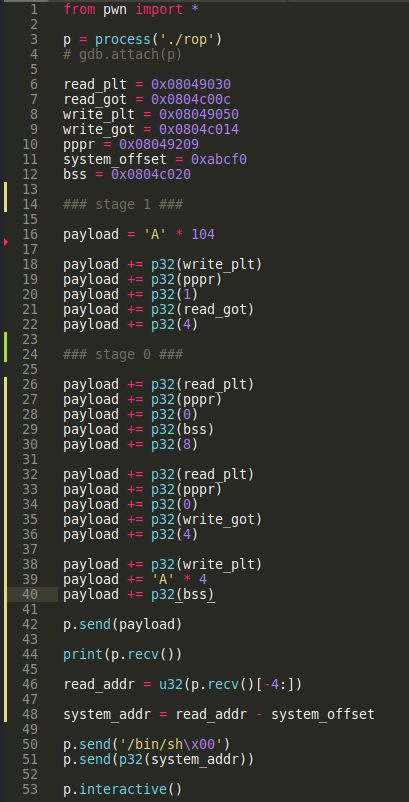Click 'write_got' variable name on line 9
Image resolution: width=409 pixels, height=802 pixels.
99,129
